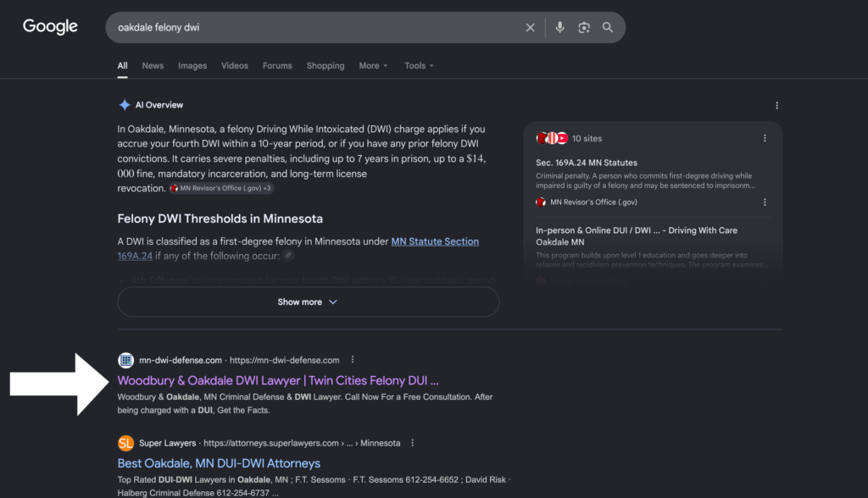Open Woodbury & Oakdale DWI Lawyer result
The height and width of the screenshot is (498, 868).
(x=278, y=380)
